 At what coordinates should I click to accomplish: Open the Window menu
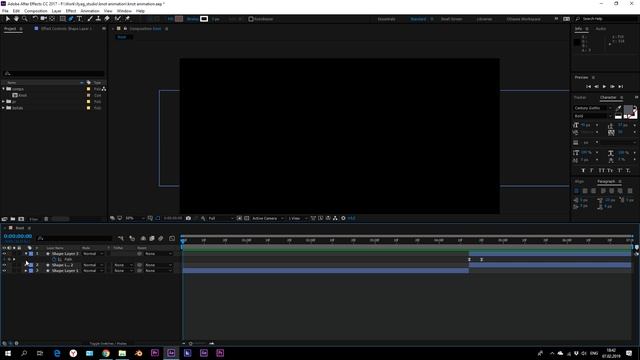[x=124, y=11]
